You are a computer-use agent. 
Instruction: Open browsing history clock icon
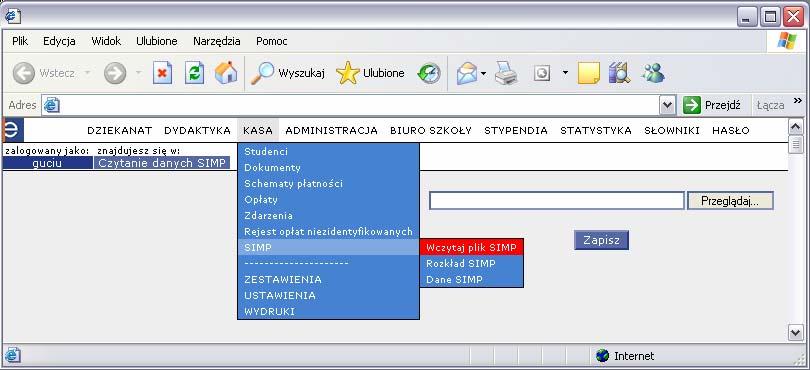pyautogui.click(x=429, y=73)
